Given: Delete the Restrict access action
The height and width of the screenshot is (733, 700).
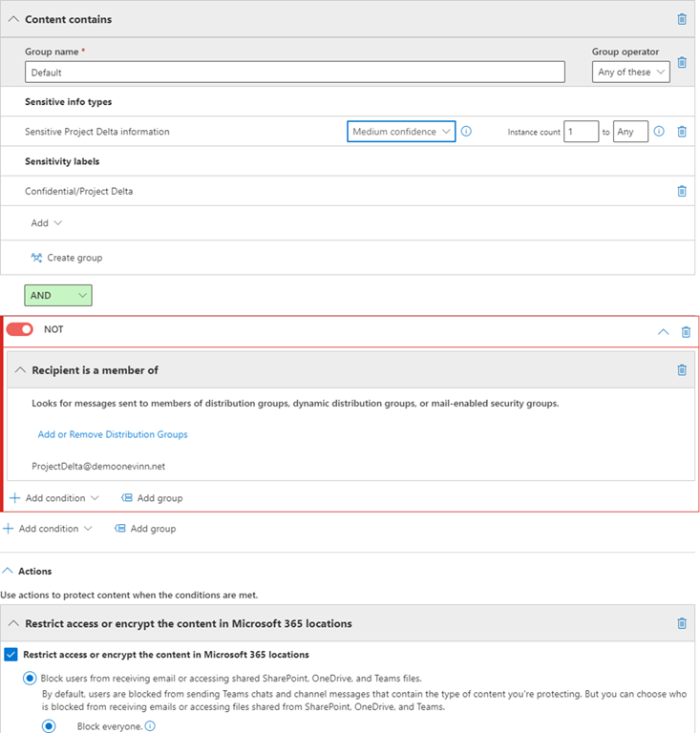Looking at the screenshot, I should (682, 623).
